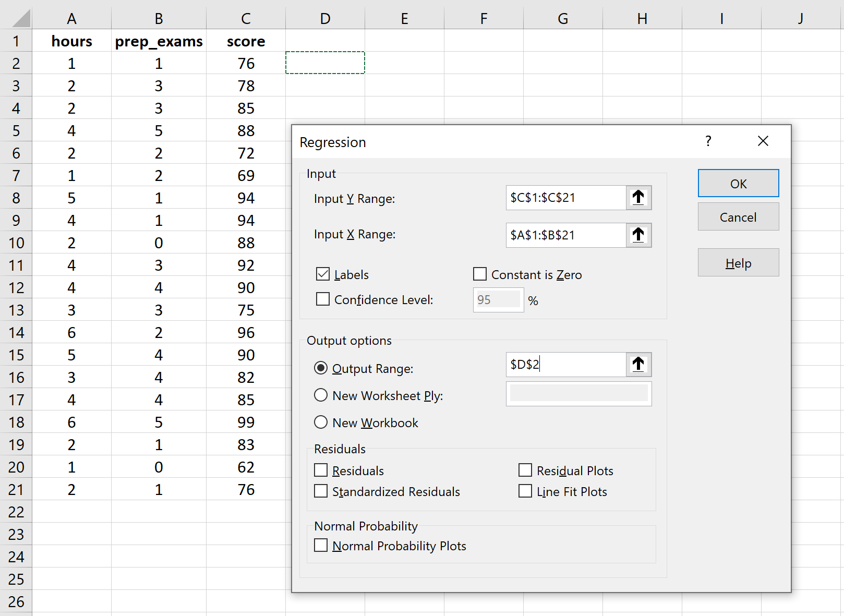Image resolution: width=844 pixels, height=616 pixels.
Task: Click the Output Range selector arrow icon
Action: (x=638, y=365)
